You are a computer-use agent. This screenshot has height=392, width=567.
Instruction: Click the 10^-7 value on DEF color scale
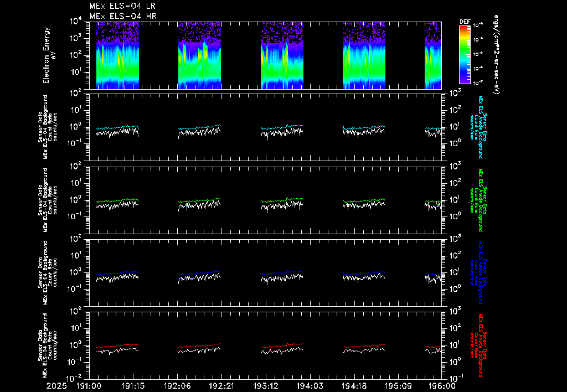(478, 83)
